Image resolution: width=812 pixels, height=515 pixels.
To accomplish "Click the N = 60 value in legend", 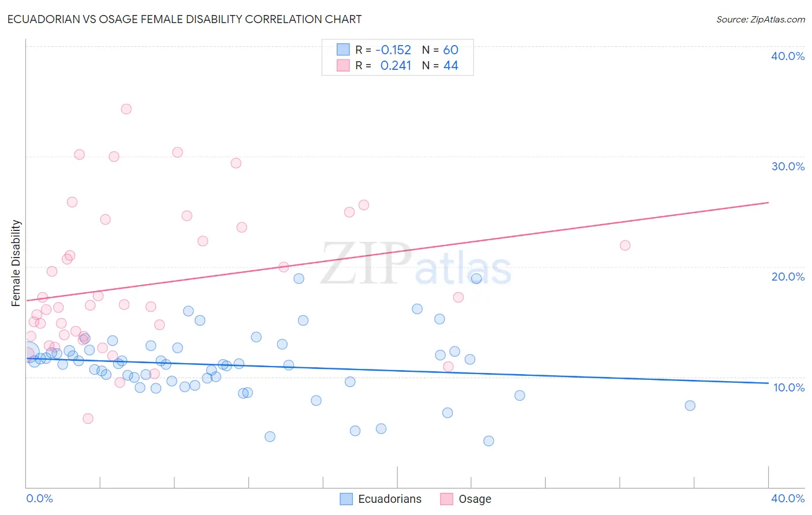I will 440,50.
